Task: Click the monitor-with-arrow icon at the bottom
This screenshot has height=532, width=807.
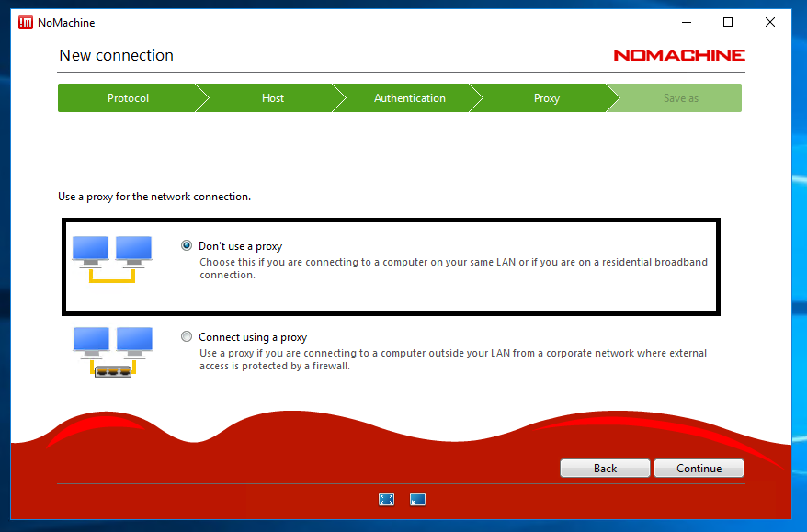Action: [x=417, y=499]
